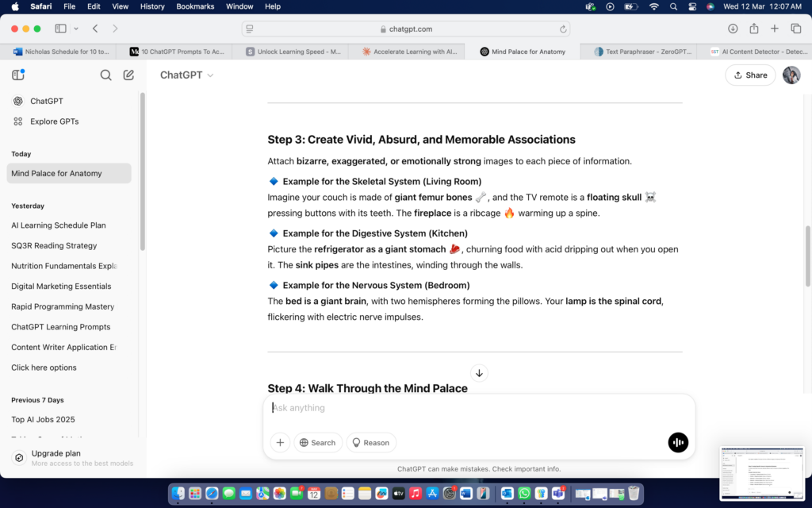Screen dimensions: 812x508
Task: Click the search chats magnifier icon
Action: [105, 75]
